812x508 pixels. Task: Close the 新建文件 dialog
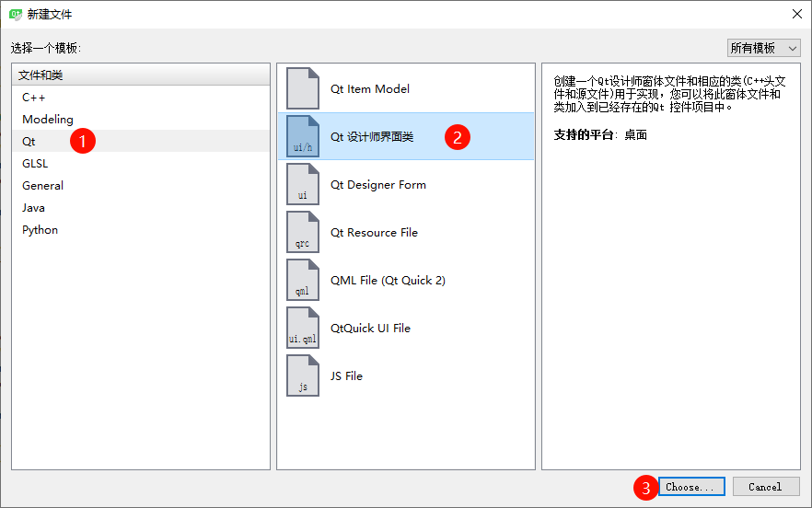click(797, 14)
